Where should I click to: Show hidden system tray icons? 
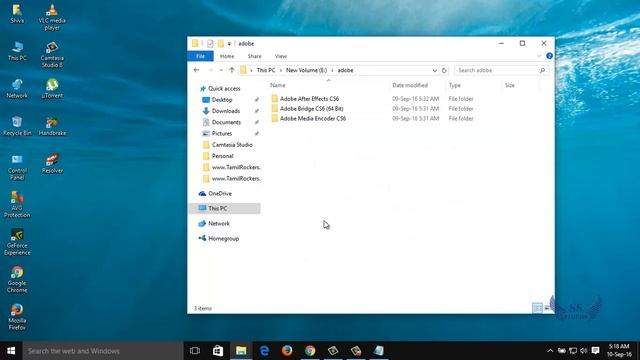550,351
